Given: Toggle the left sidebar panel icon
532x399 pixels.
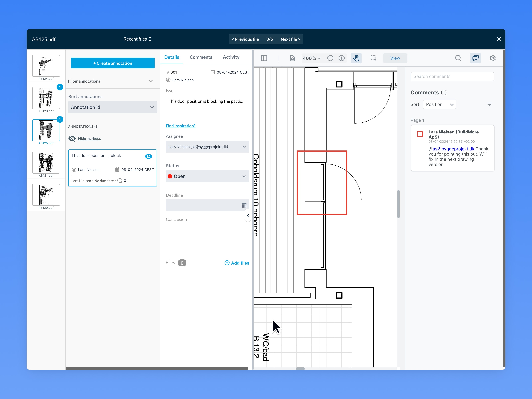Looking at the screenshot, I should [264, 58].
